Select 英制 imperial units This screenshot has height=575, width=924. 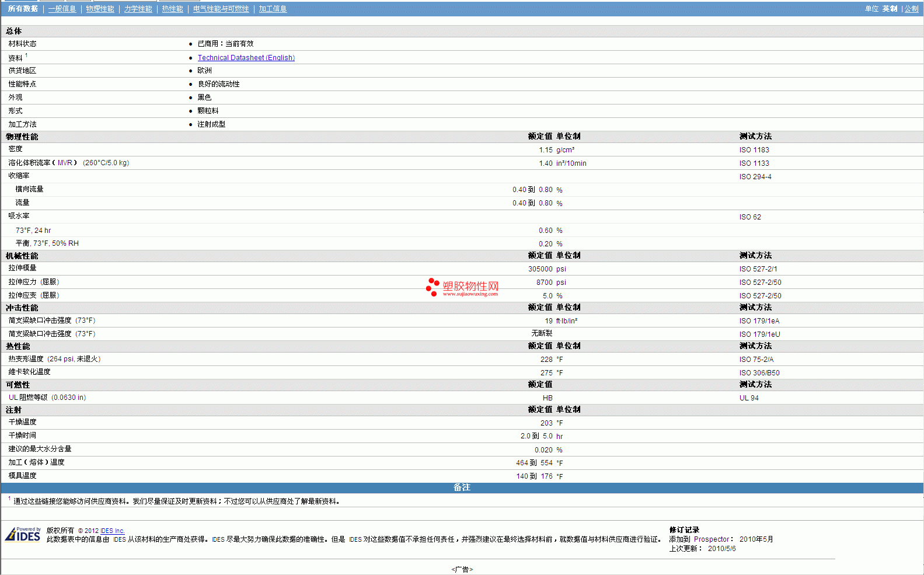pyautogui.click(x=890, y=9)
